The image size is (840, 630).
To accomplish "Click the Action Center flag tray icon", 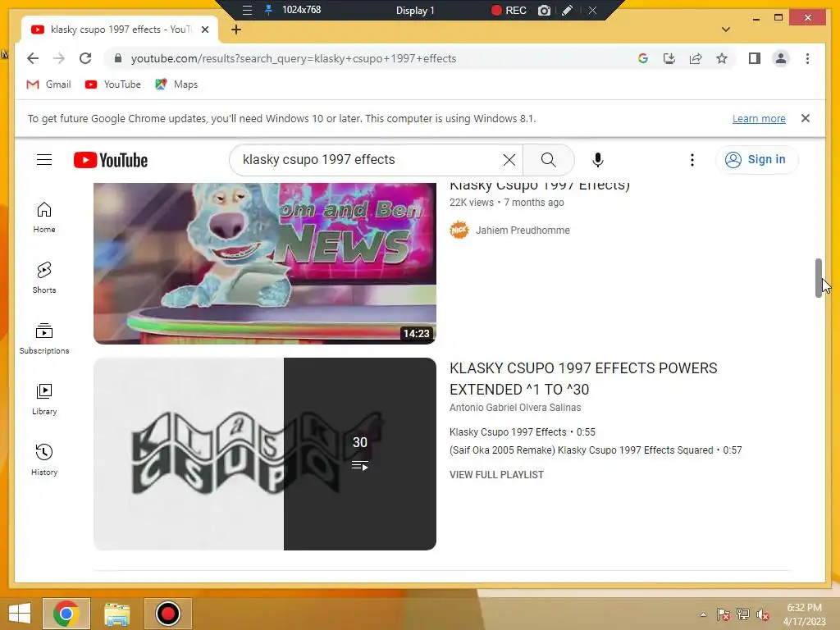I will [x=724, y=614].
